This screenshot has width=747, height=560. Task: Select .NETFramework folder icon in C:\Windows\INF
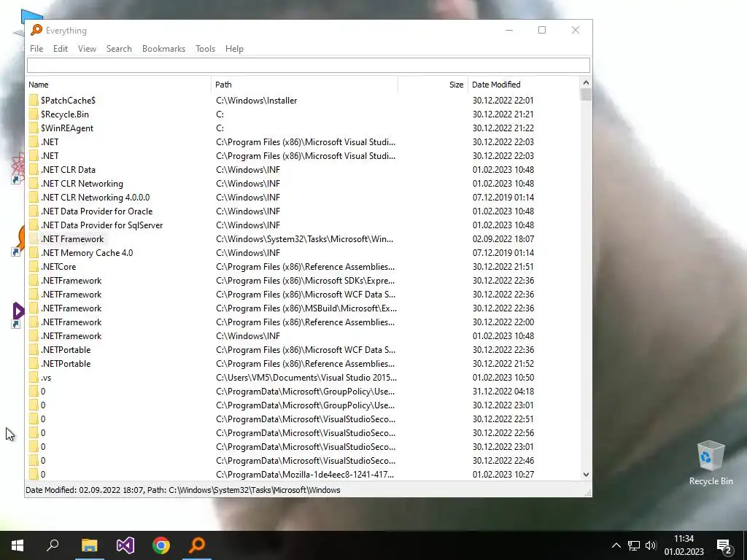tap(34, 335)
